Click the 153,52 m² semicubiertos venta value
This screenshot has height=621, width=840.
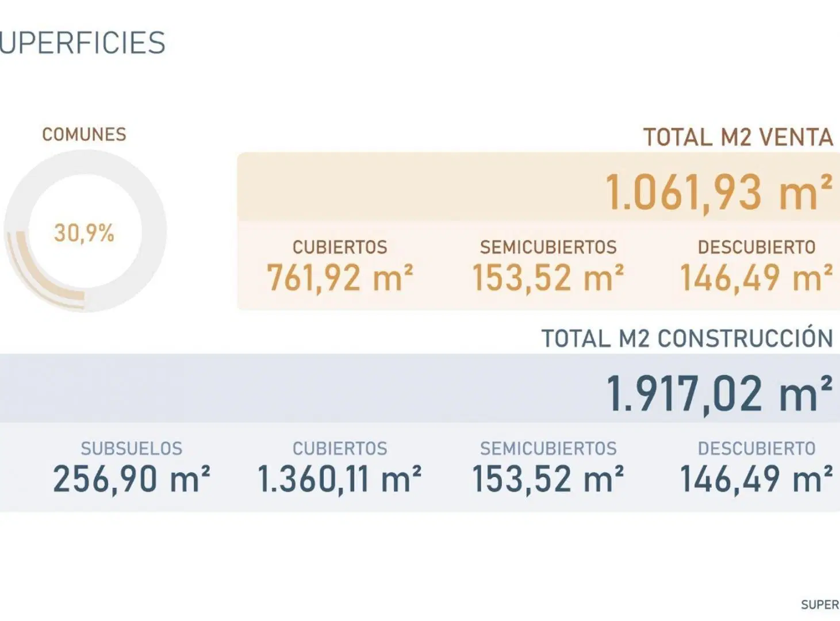click(548, 278)
